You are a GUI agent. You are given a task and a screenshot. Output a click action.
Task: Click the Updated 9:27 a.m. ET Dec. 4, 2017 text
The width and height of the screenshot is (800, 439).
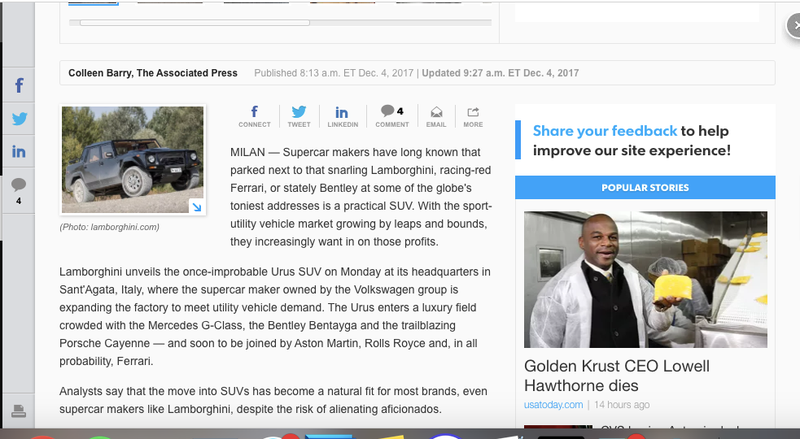(x=501, y=73)
